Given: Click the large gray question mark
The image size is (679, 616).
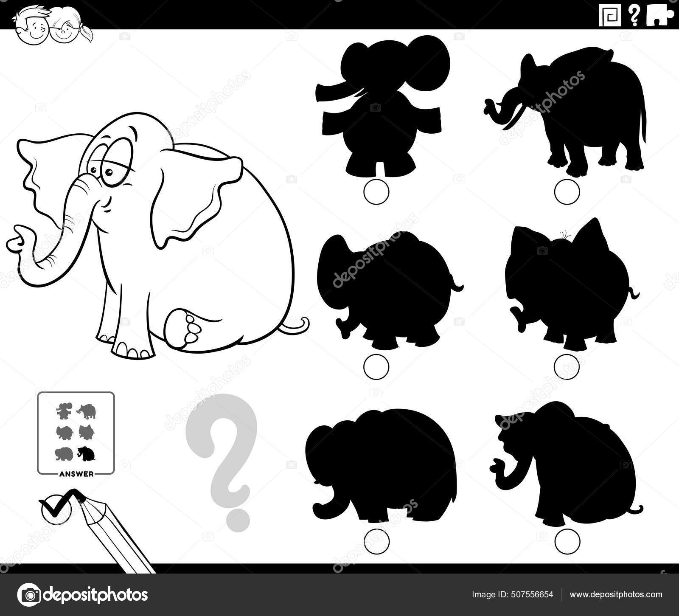Looking at the screenshot, I should (222, 462).
